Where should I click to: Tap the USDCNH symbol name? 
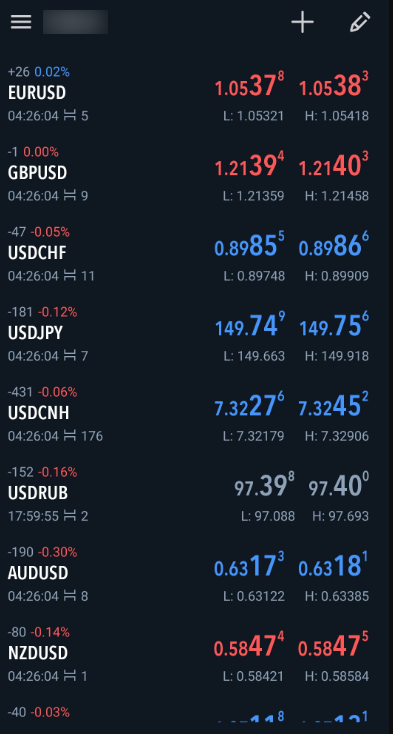[38, 413]
